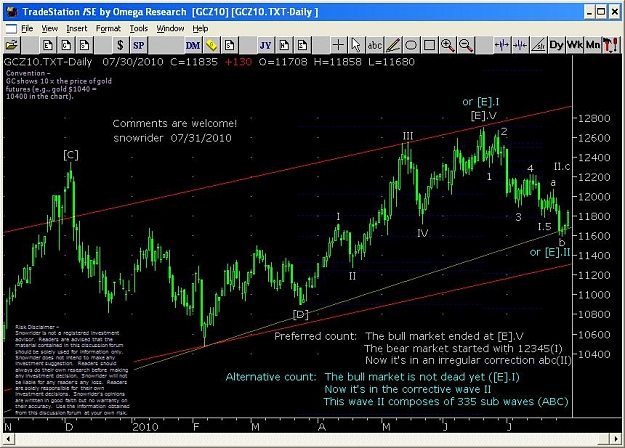This screenshot has height=448, width=625.
Task: Select the ellipse drawing tool
Action: point(411,45)
